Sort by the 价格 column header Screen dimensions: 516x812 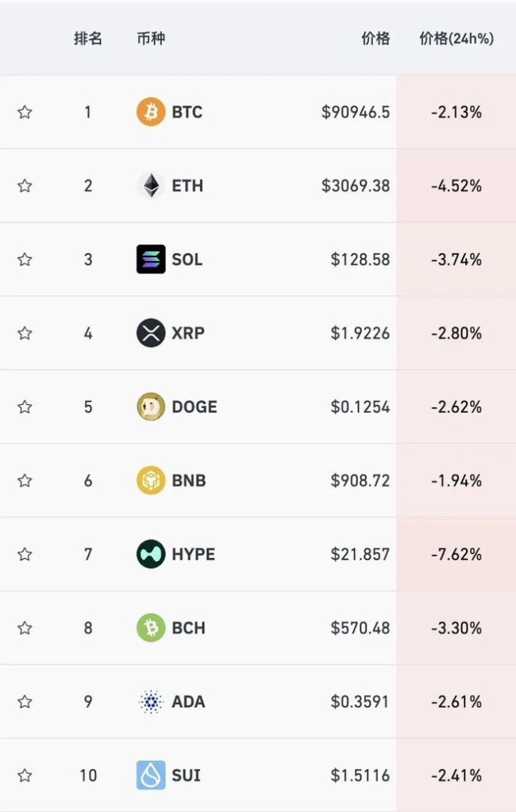(x=375, y=38)
